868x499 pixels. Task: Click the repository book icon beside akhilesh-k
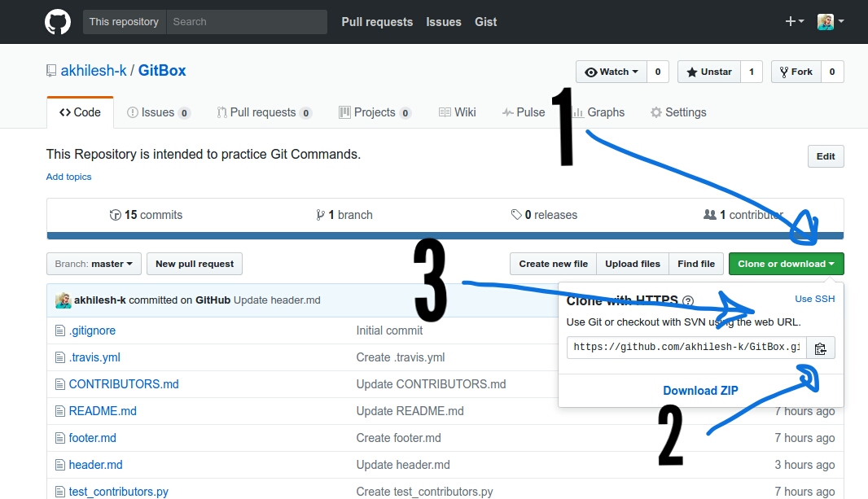[51, 71]
